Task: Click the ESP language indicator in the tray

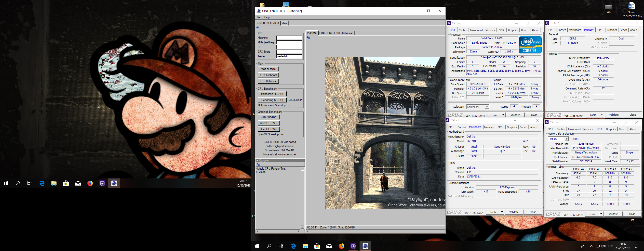Action: click(x=611, y=246)
